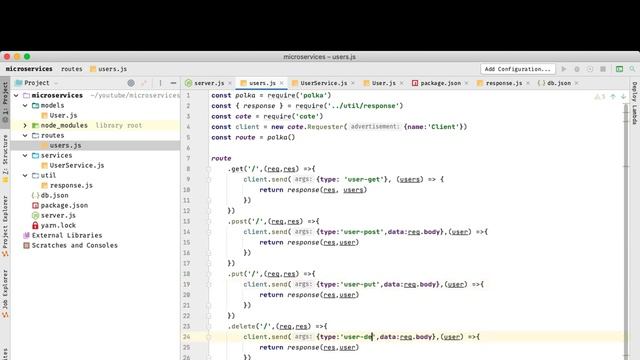Close the users.js editor tab
This screenshot has height=360, width=640.
click(281, 83)
